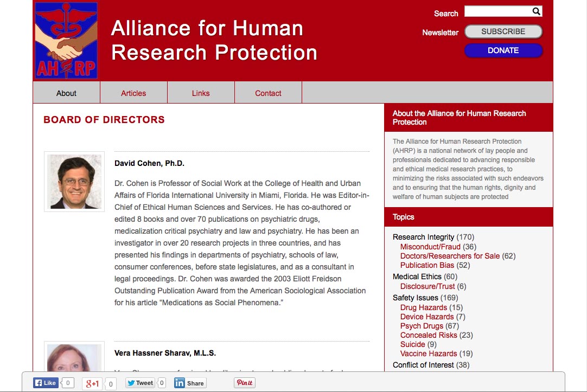The image size is (587, 392).
Task: Open the Medical Ethics topic
Action: (x=417, y=277)
